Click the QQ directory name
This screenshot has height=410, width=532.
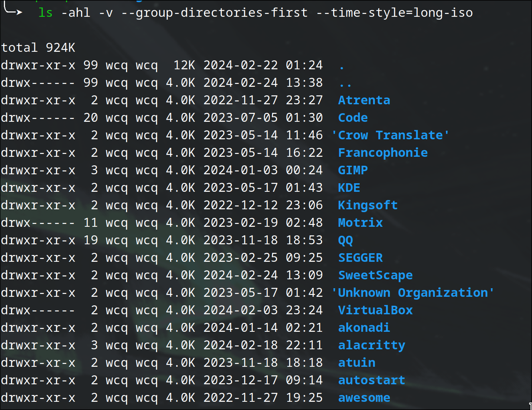(346, 240)
